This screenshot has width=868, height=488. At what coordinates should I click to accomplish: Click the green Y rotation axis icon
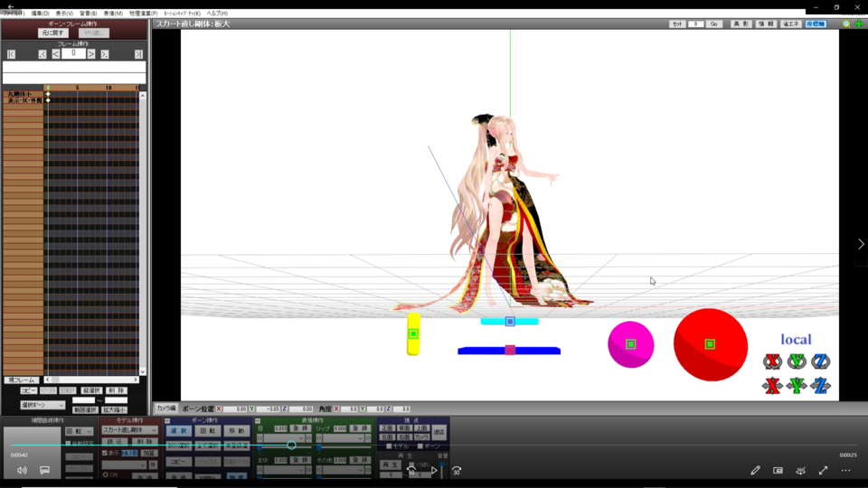pyautogui.click(x=796, y=361)
